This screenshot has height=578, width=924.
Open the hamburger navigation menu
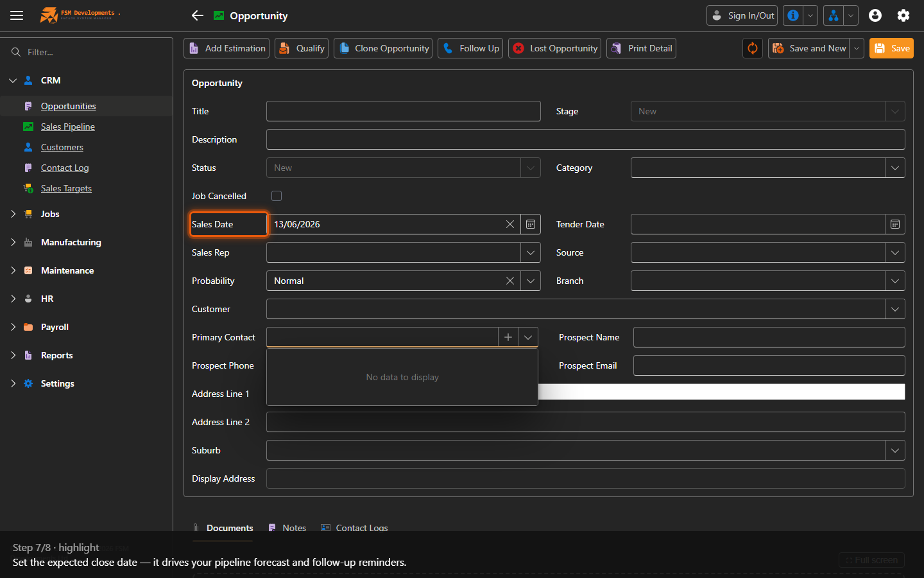point(17,15)
